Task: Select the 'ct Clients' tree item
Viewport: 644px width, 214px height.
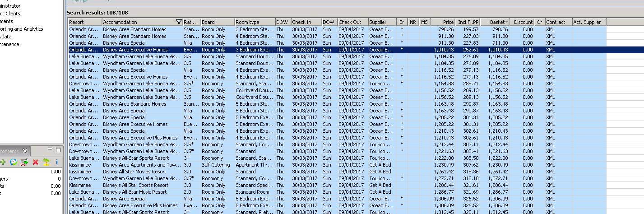Action: click(x=10, y=14)
